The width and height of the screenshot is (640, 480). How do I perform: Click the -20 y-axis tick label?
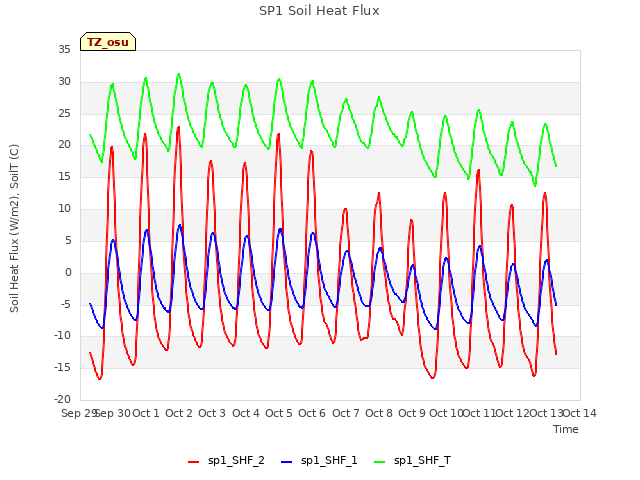point(62,399)
